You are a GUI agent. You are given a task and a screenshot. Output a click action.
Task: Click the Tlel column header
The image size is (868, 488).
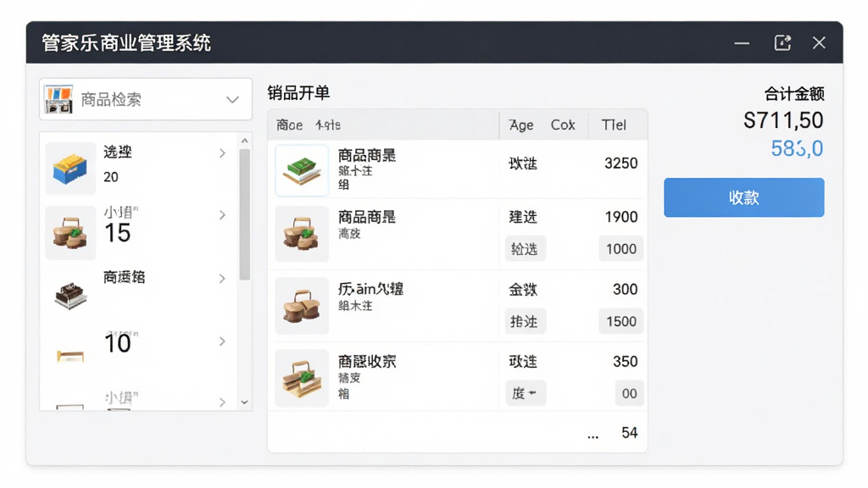click(614, 125)
